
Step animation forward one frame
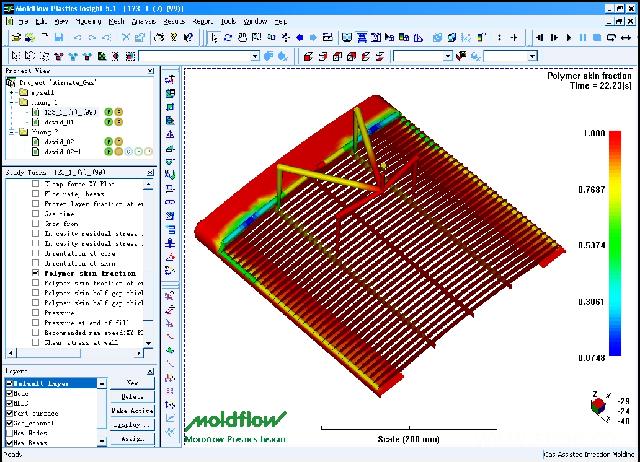click(x=554, y=38)
